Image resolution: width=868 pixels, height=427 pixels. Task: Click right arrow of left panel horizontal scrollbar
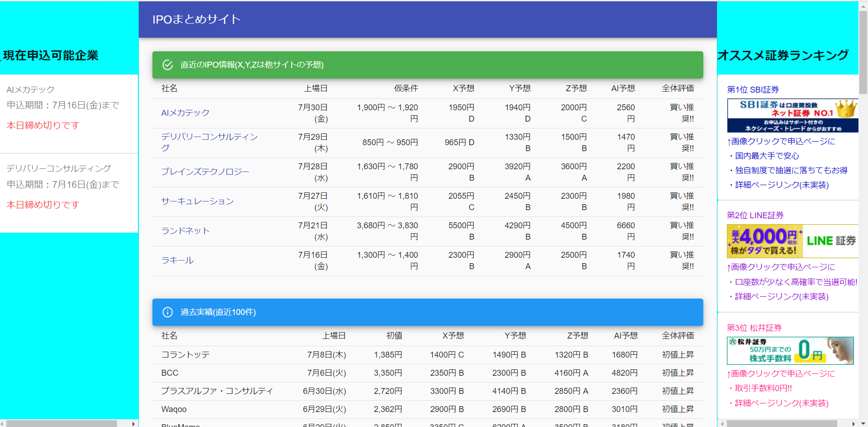tap(133, 423)
